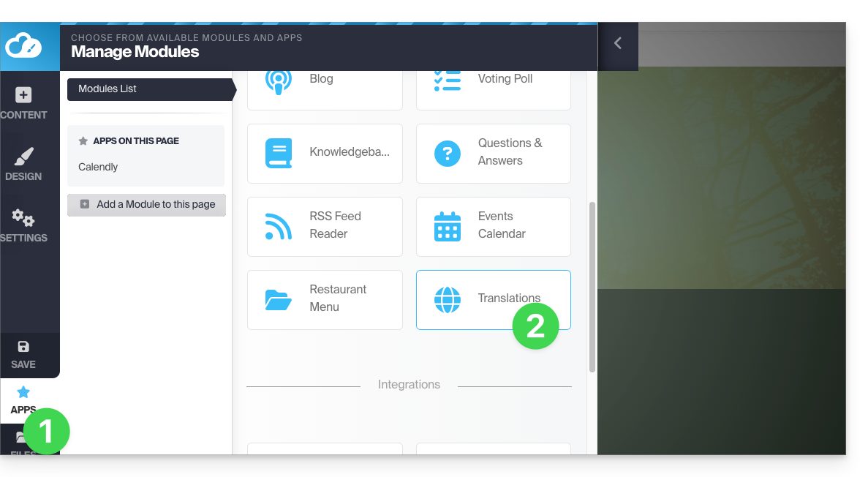Image resolution: width=868 pixels, height=477 pixels.
Task: Click the Save disk icon
Action: pyautogui.click(x=23, y=347)
